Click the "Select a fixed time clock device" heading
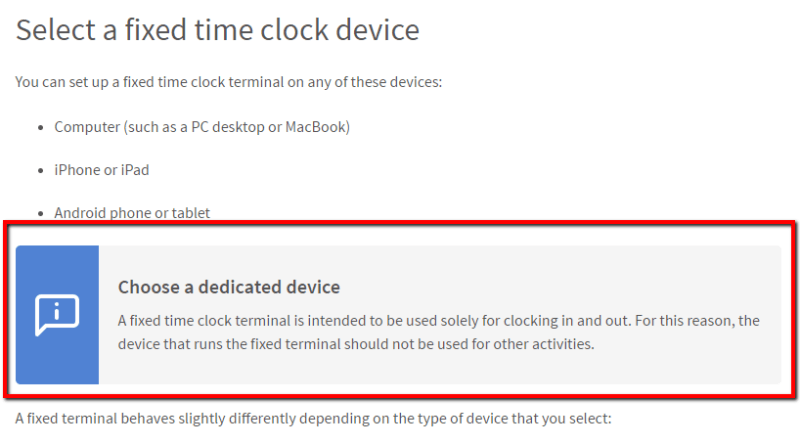The image size is (800, 441). (217, 29)
